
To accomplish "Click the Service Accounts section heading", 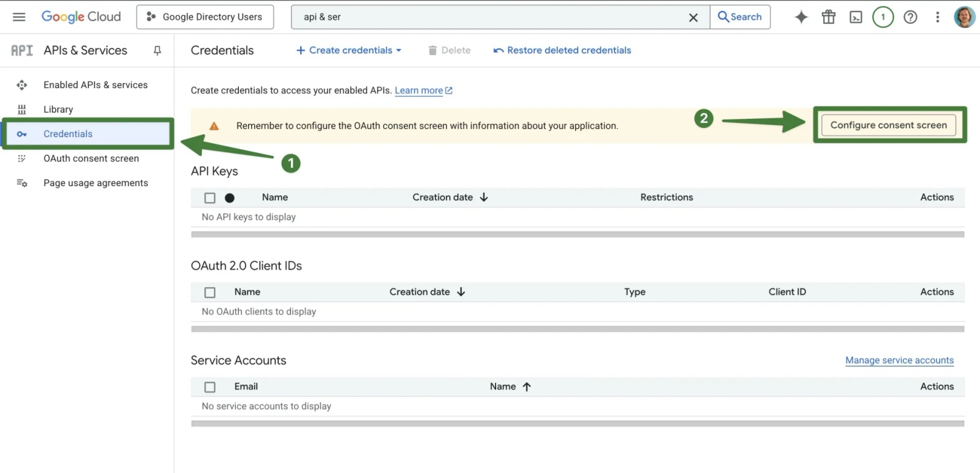I will tap(238, 360).
